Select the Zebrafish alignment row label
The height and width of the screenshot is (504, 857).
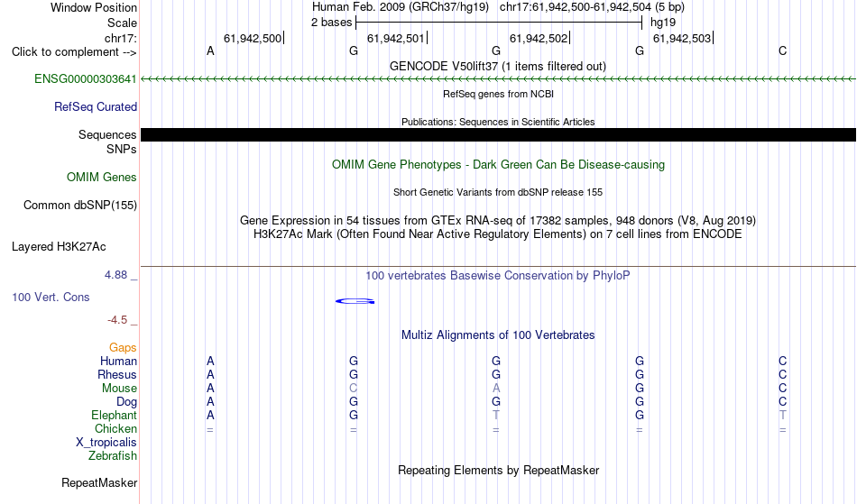pyautogui.click(x=113, y=456)
